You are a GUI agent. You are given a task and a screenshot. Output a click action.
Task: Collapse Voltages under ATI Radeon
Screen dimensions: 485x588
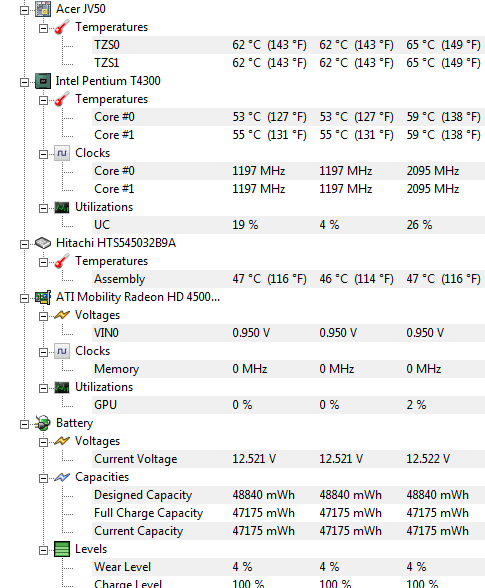tap(44, 316)
